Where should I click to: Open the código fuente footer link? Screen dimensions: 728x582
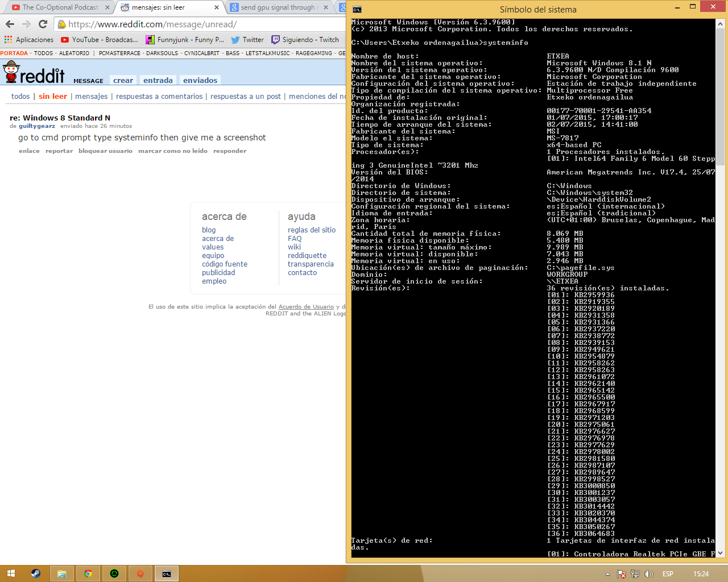click(x=225, y=264)
